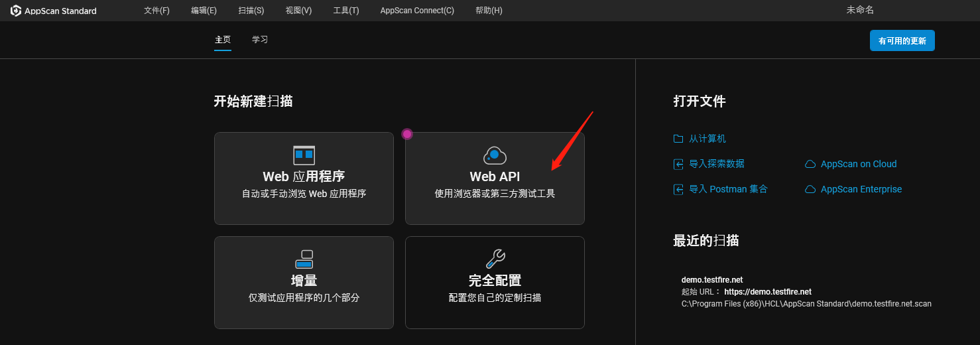Click text 使用浏览器或第三方测试工具
This screenshot has width=980, height=345.
[x=495, y=194]
